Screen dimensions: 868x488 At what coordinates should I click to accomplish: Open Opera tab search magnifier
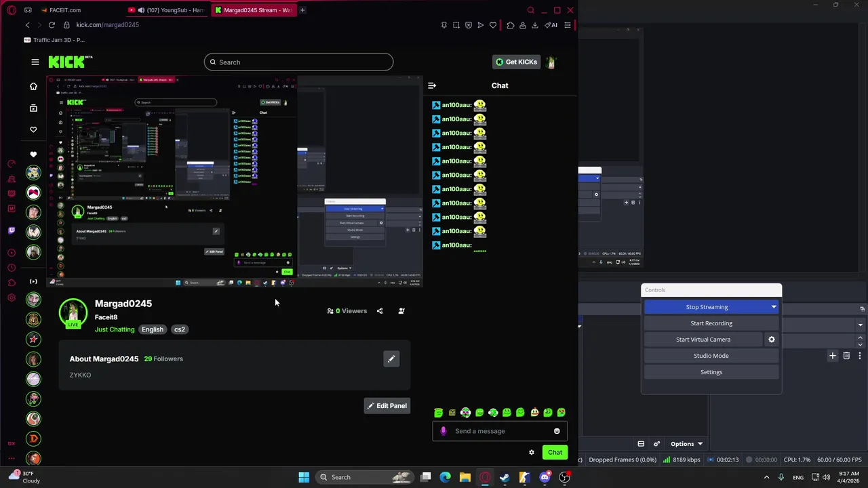[531, 10]
